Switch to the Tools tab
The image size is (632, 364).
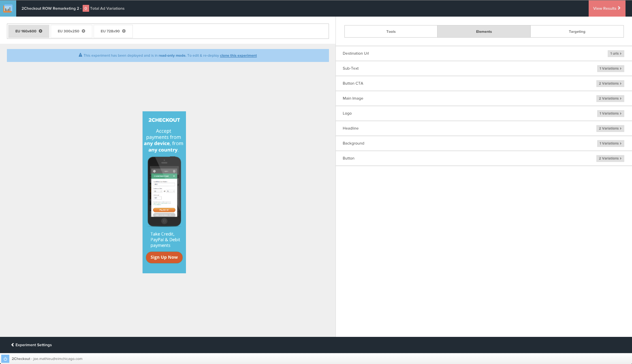pyautogui.click(x=391, y=32)
